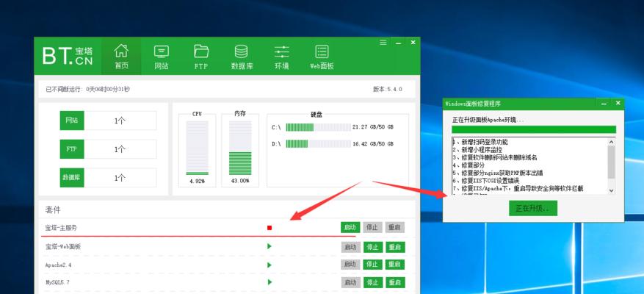Click the changelog list scrollbar thumb
Viewport: 644px width, 294px height.
click(x=611, y=162)
